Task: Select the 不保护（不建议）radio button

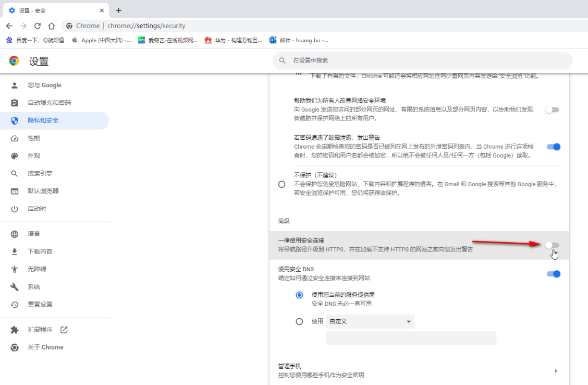Action: (x=281, y=184)
